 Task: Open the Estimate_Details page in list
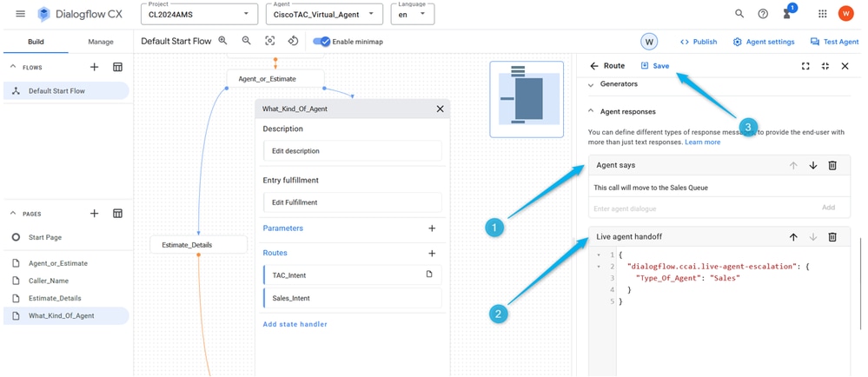(66, 298)
